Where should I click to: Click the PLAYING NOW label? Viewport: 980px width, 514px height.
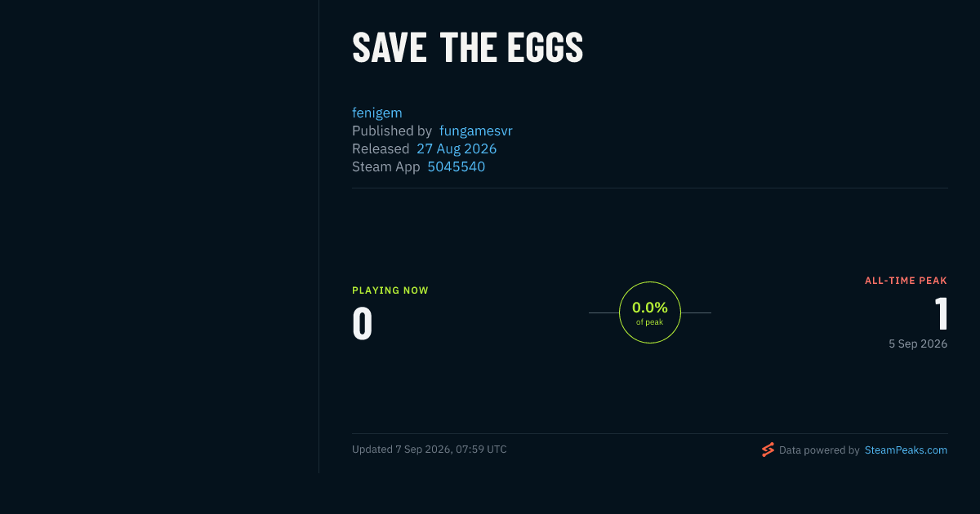[x=390, y=290]
